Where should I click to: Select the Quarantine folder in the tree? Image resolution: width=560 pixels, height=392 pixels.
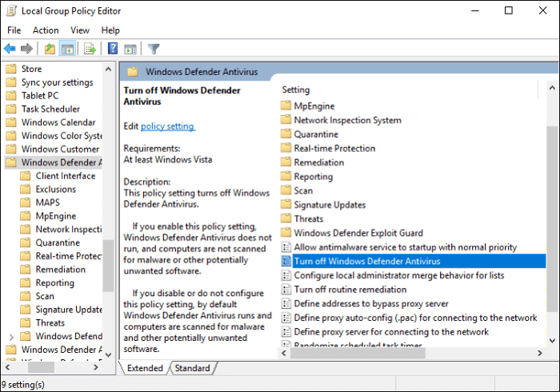click(58, 242)
